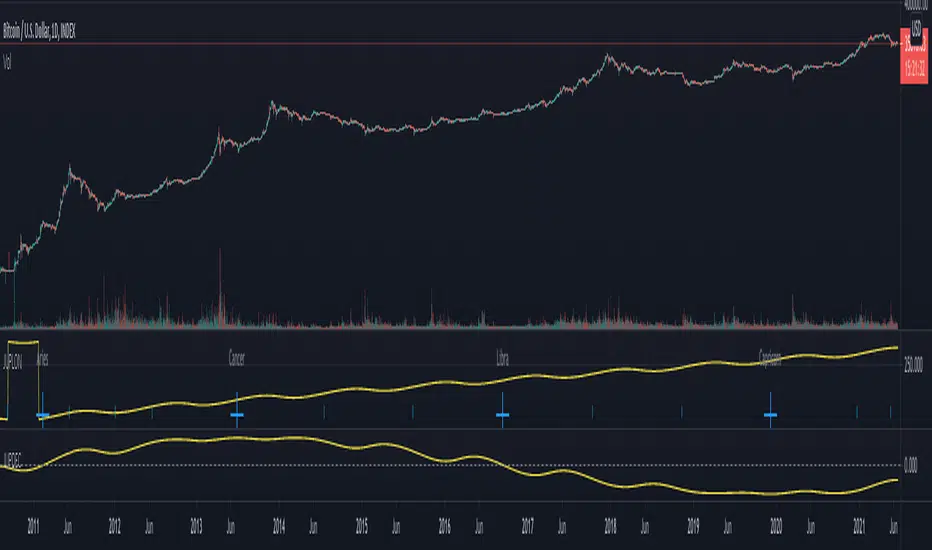Click the blue cross marker below Capricorn

click(x=770, y=414)
